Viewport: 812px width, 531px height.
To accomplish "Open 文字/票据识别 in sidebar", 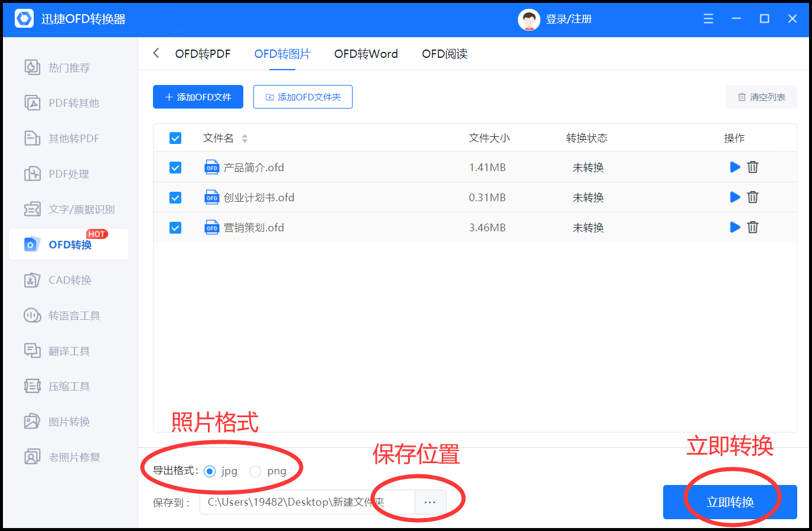I will click(69, 209).
